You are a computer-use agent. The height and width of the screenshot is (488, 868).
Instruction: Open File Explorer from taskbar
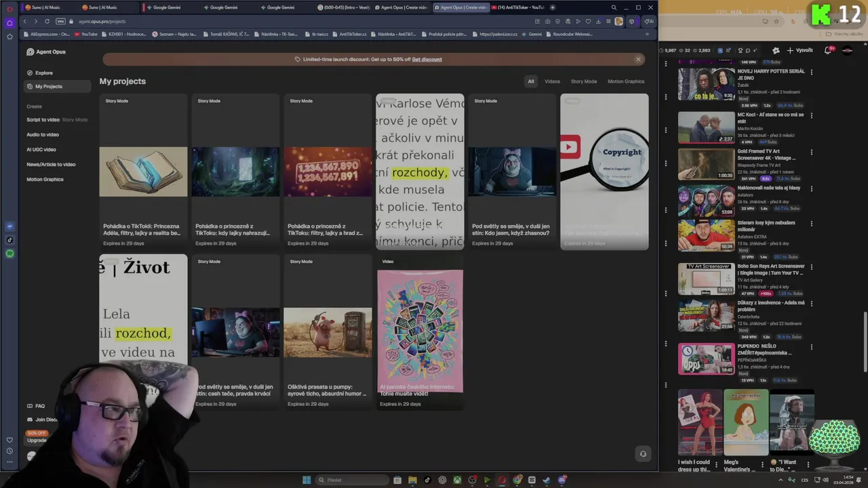tap(412, 480)
